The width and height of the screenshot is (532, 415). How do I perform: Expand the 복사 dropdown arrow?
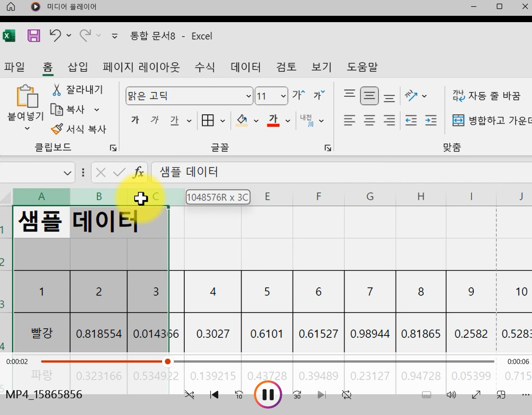[x=97, y=110]
